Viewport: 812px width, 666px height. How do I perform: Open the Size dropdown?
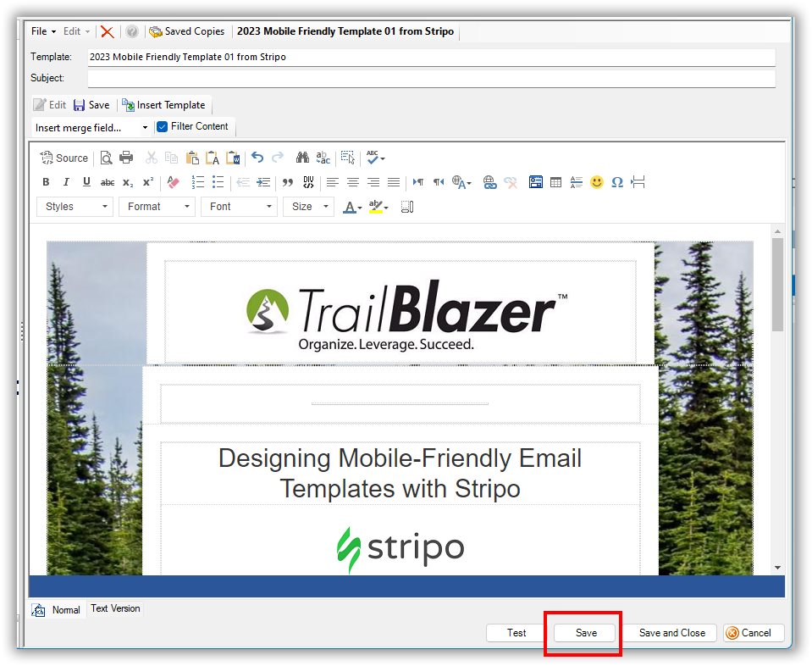pos(309,206)
